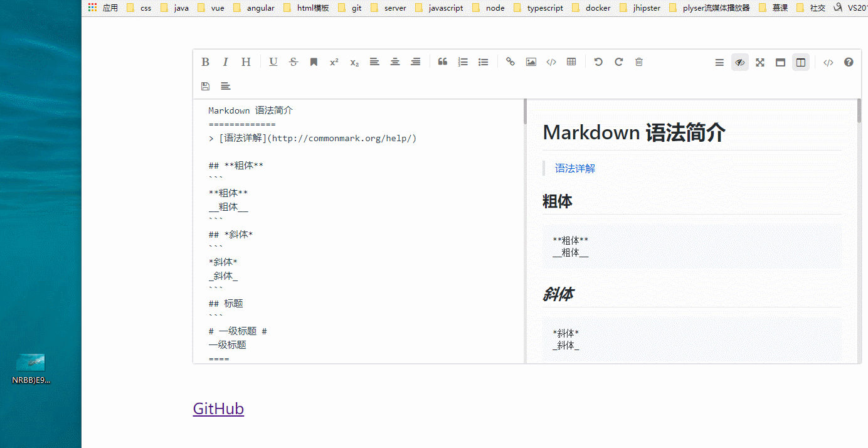The width and height of the screenshot is (868, 448).
Task: View the HTML source code
Action: coord(828,63)
